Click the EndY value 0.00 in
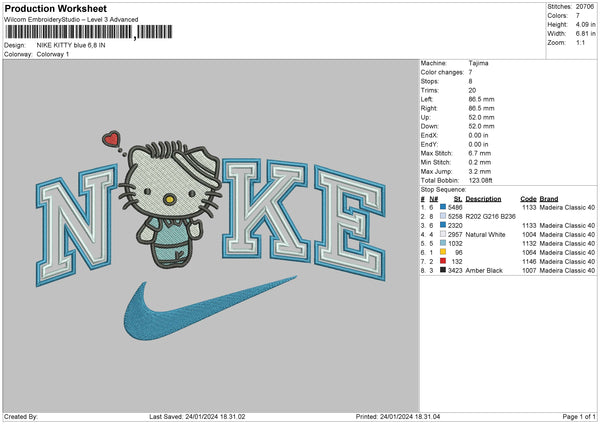The width and height of the screenshot is (600, 424). coord(478,144)
